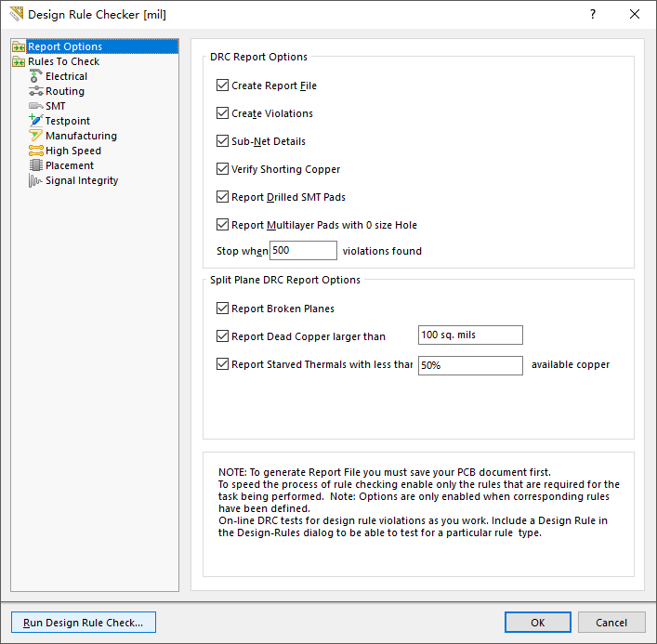
Task: Select the Manufacturing rules icon
Action: (x=35, y=136)
